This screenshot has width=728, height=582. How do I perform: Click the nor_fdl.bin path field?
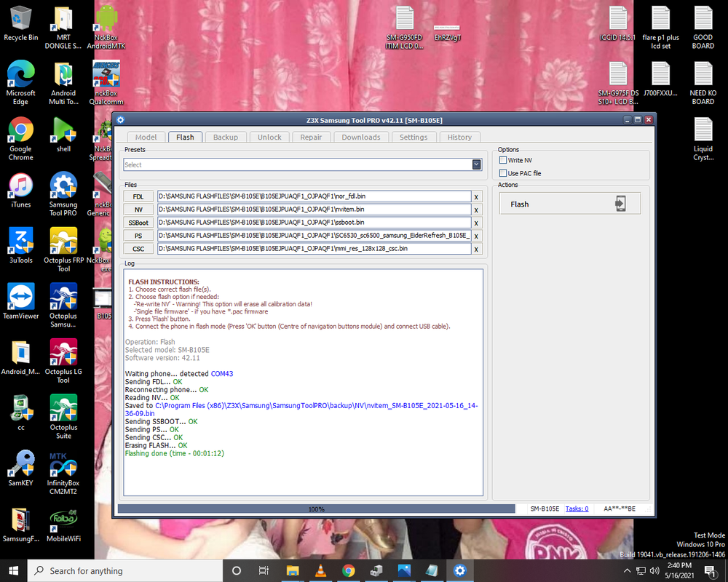coord(314,196)
